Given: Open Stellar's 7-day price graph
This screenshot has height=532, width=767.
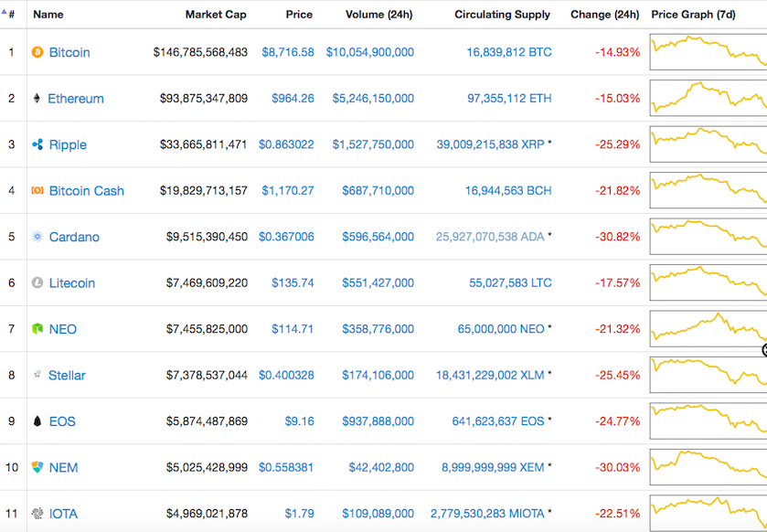Looking at the screenshot, I should tap(708, 375).
